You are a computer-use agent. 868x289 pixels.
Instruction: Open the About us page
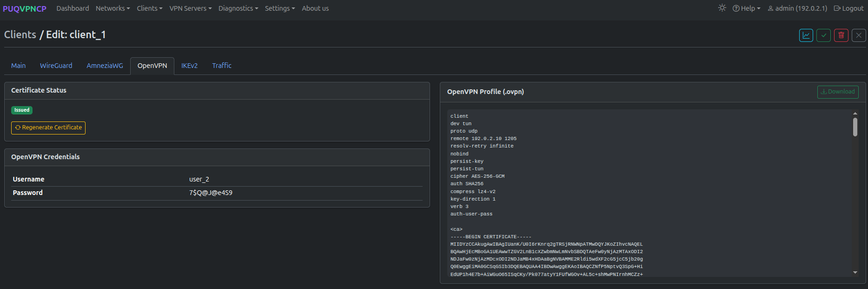(315, 8)
